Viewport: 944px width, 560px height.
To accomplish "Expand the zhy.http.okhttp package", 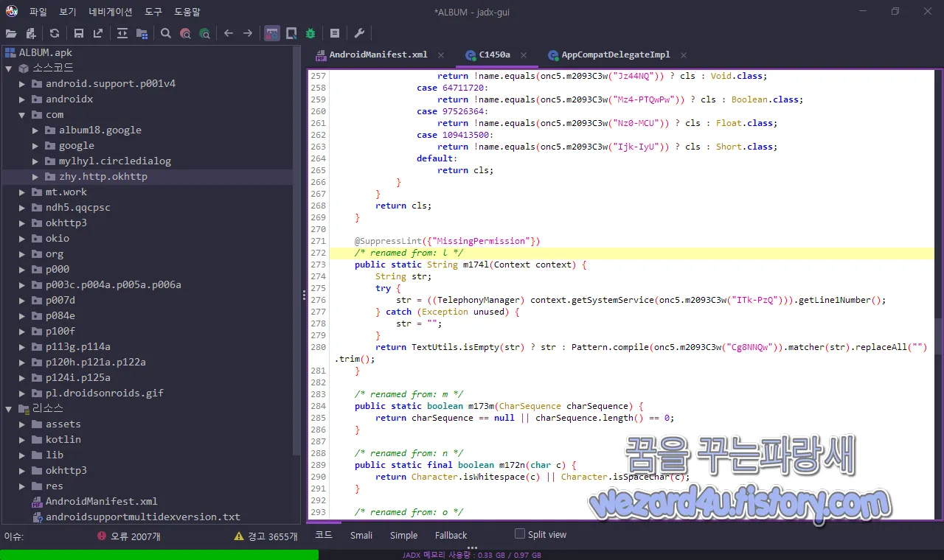I will click(x=35, y=176).
